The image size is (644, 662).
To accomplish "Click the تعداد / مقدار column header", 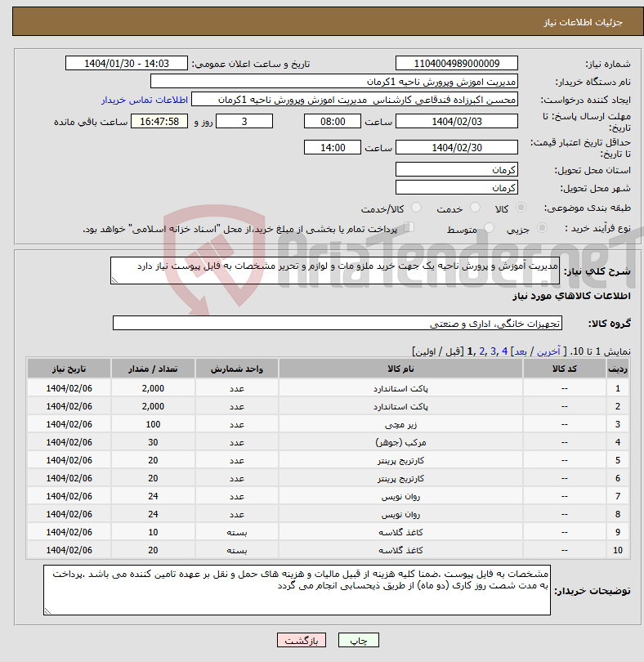I will click(x=153, y=369).
